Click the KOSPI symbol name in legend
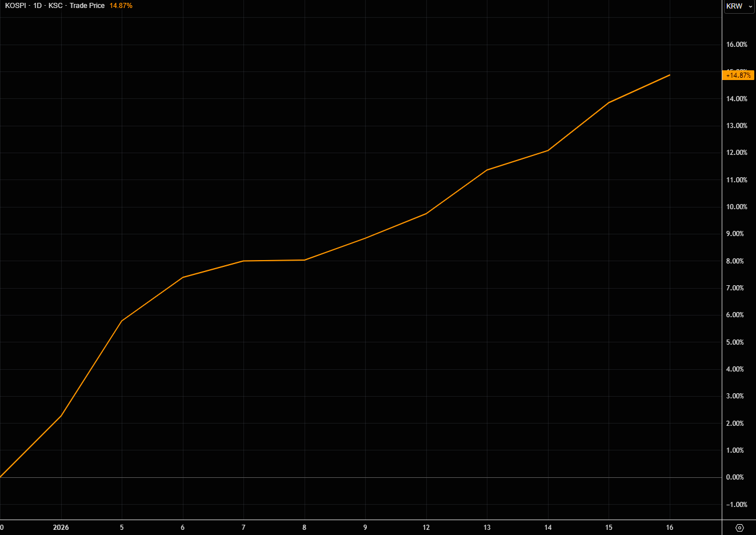Screen dimensions: 756x535 [15, 6]
